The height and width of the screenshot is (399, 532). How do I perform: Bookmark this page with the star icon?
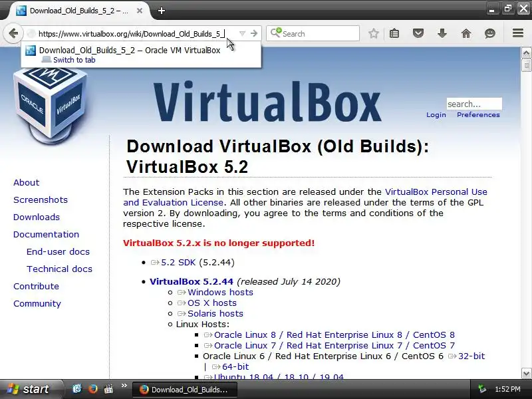(374, 34)
